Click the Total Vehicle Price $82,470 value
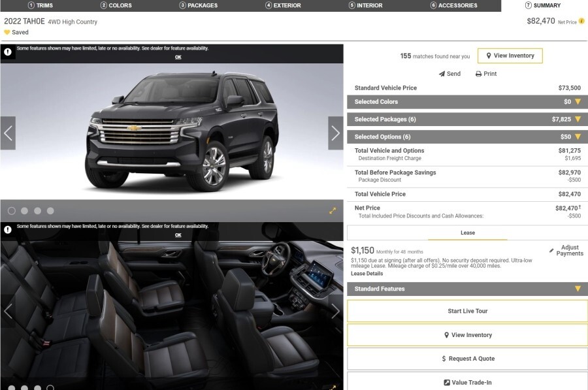Image resolution: width=588 pixels, height=390 pixels. [x=569, y=194]
